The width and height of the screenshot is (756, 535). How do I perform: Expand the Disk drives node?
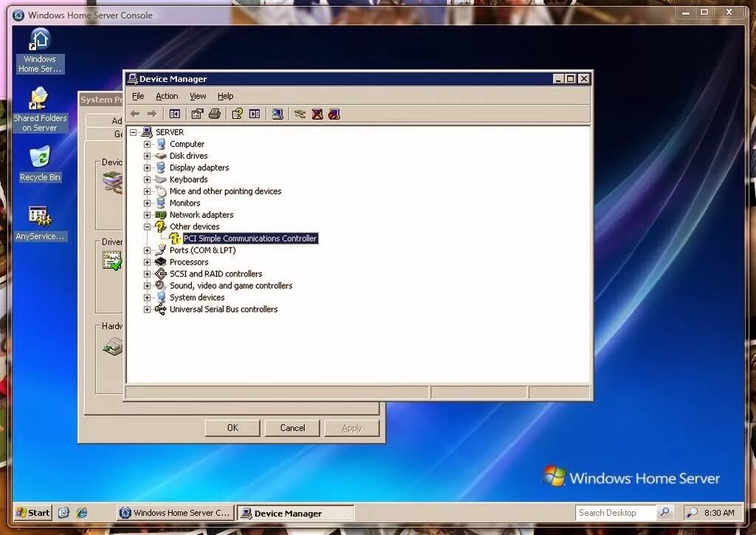[147, 156]
